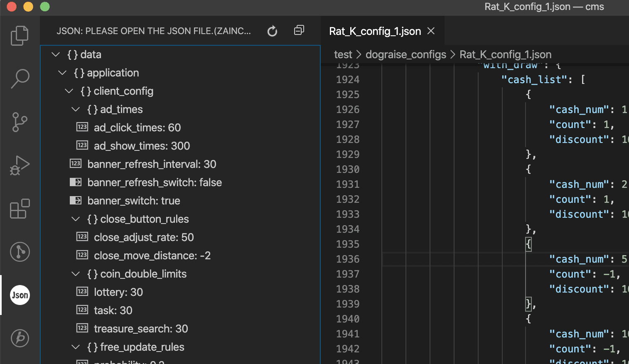Click the object braces icon beside data
629x364 pixels.
72,54
